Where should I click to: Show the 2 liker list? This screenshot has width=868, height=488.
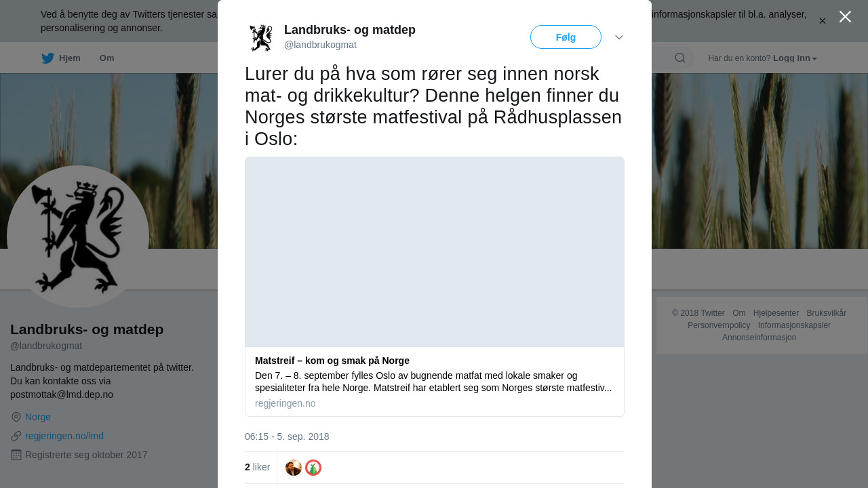(x=258, y=467)
